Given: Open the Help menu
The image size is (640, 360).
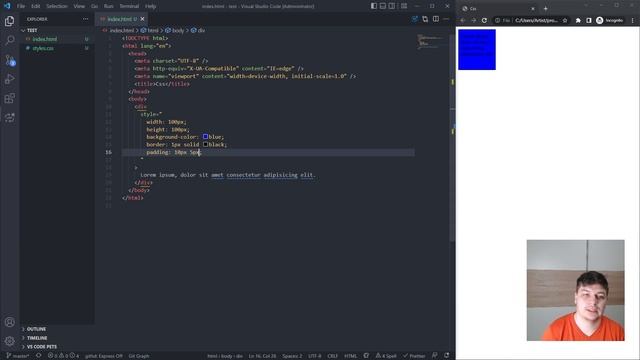Looking at the screenshot, I should coord(151,6).
